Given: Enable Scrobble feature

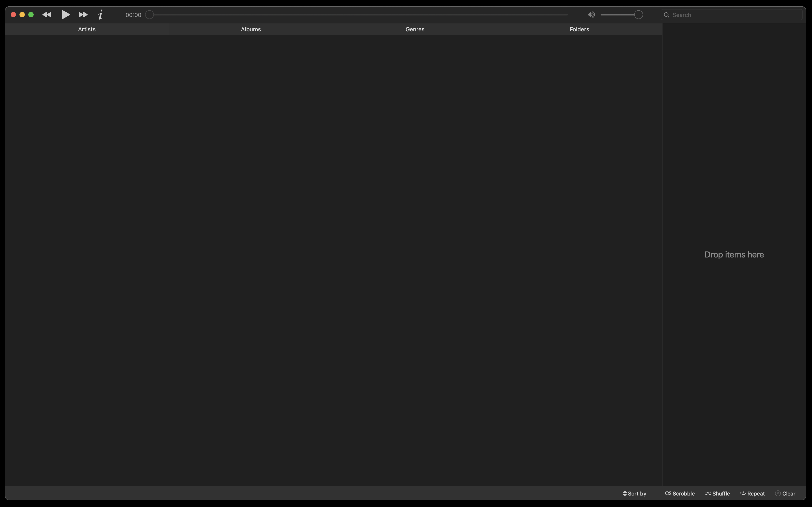Looking at the screenshot, I should click(679, 493).
